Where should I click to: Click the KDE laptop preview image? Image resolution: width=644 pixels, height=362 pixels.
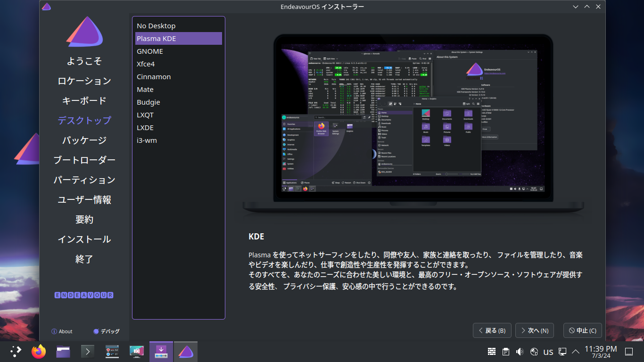[x=413, y=126]
